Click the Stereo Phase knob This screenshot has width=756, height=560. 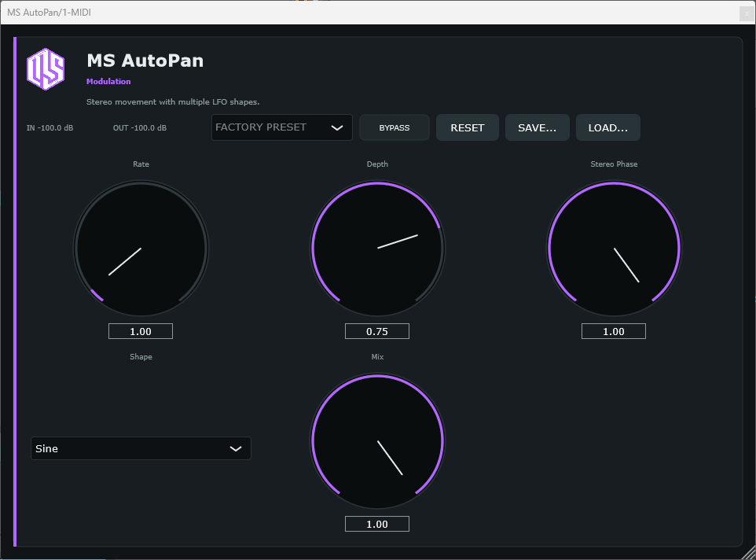[x=614, y=249]
